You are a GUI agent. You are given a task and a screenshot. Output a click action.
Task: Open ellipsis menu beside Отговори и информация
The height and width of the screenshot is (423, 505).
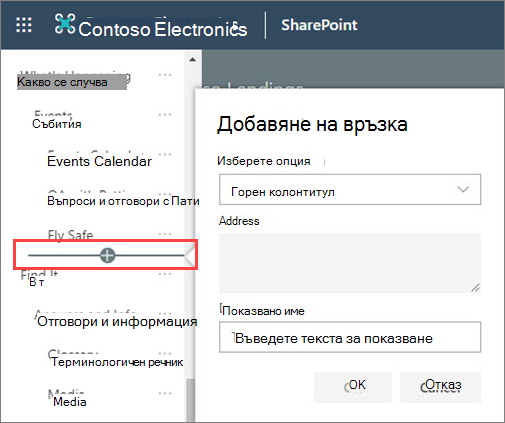point(165,314)
